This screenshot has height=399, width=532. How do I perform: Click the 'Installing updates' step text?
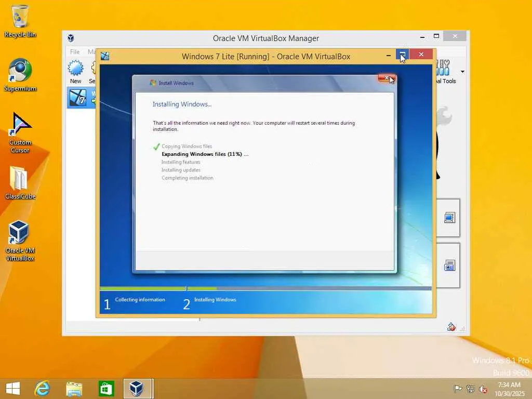click(181, 170)
